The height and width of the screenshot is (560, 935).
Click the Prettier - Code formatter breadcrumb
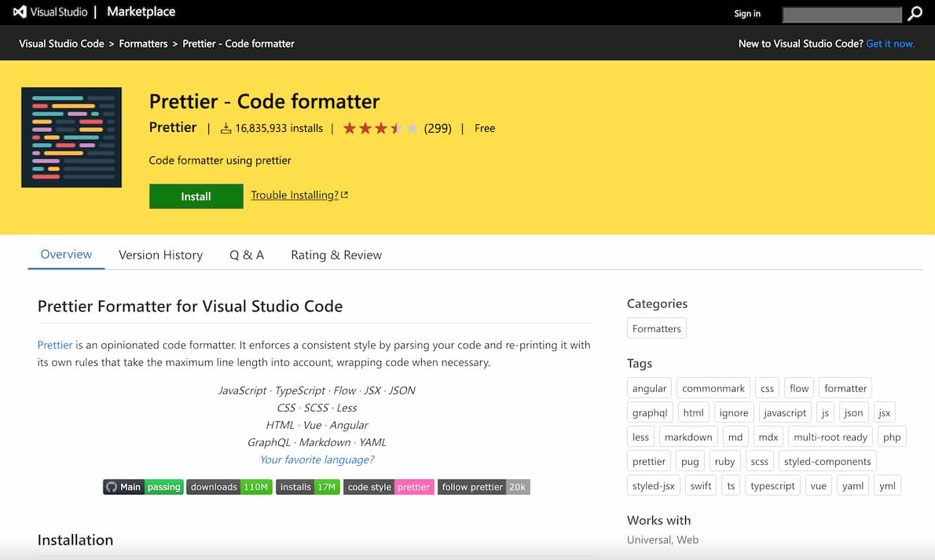tap(239, 43)
